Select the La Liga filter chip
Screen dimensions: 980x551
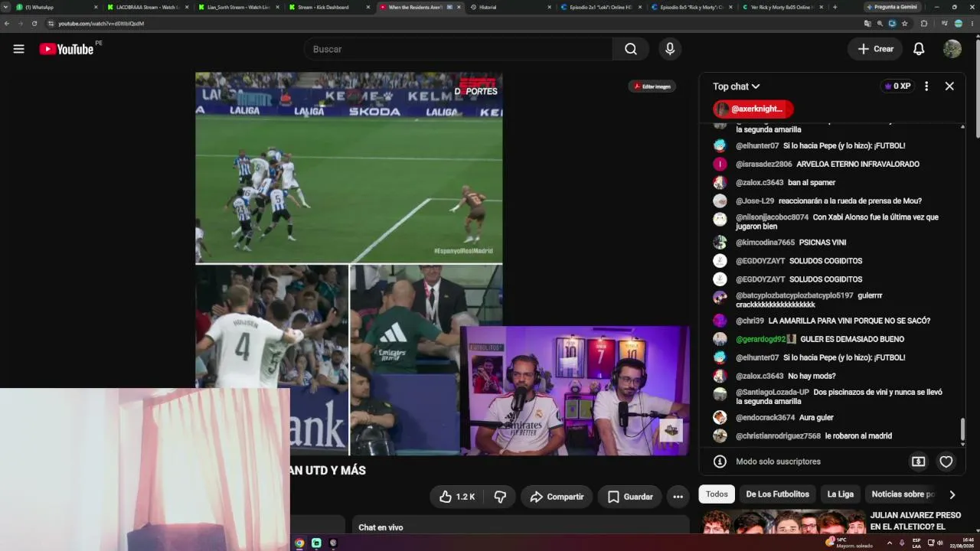(x=840, y=494)
